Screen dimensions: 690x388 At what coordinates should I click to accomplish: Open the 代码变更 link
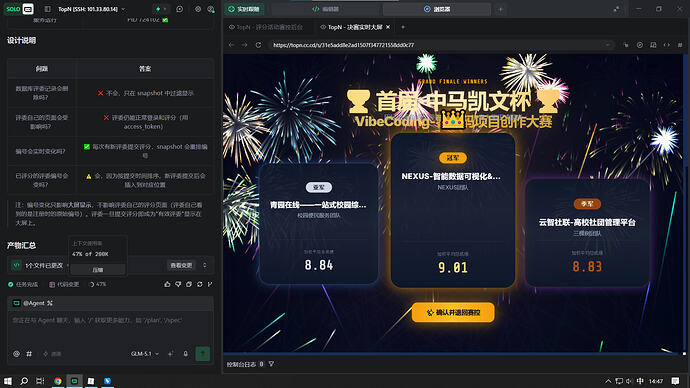(x=64, y=285)
